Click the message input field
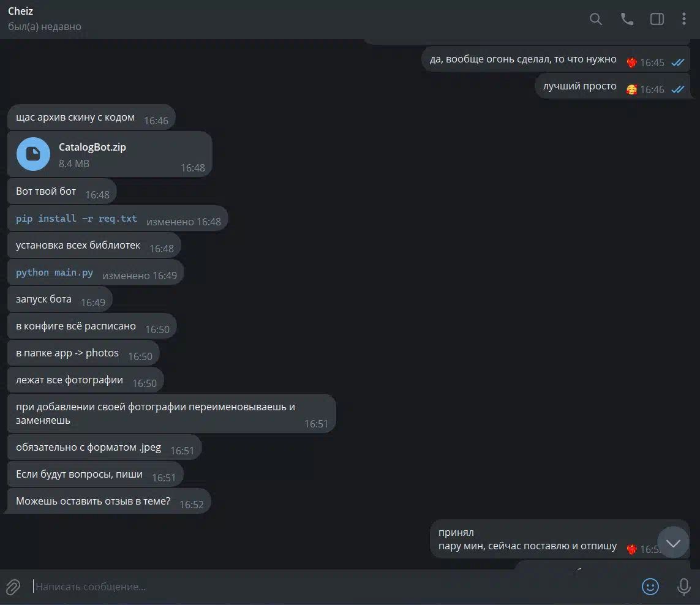Screen dimensions: 700x605 (x=330, y=587)
